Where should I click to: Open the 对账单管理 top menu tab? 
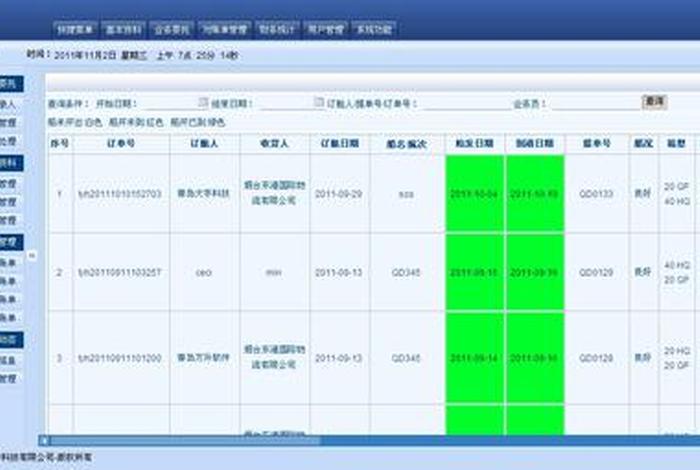(x=225, y=29)
